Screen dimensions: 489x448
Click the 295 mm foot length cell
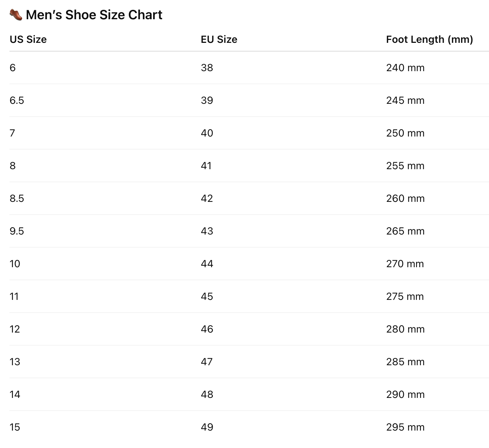405,427
